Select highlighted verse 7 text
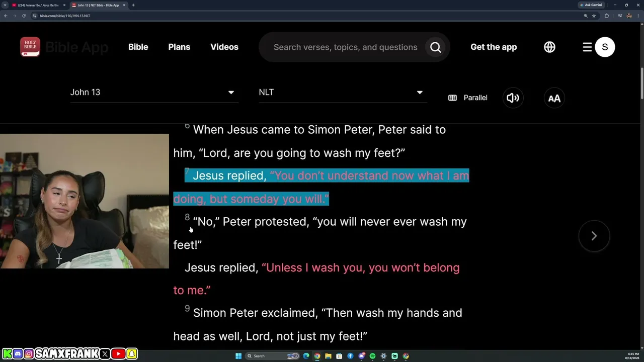This screenshot has height=362, width=644. point(321,187)
